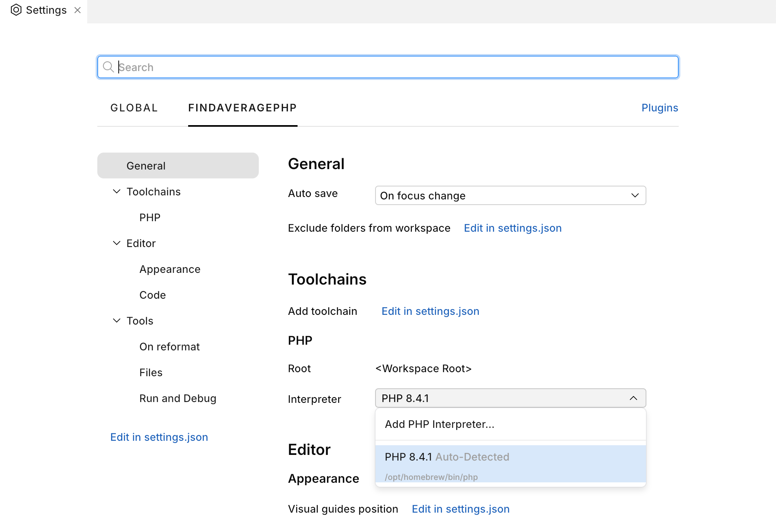Click the magnifier icon in the search bar

point(108,67)
